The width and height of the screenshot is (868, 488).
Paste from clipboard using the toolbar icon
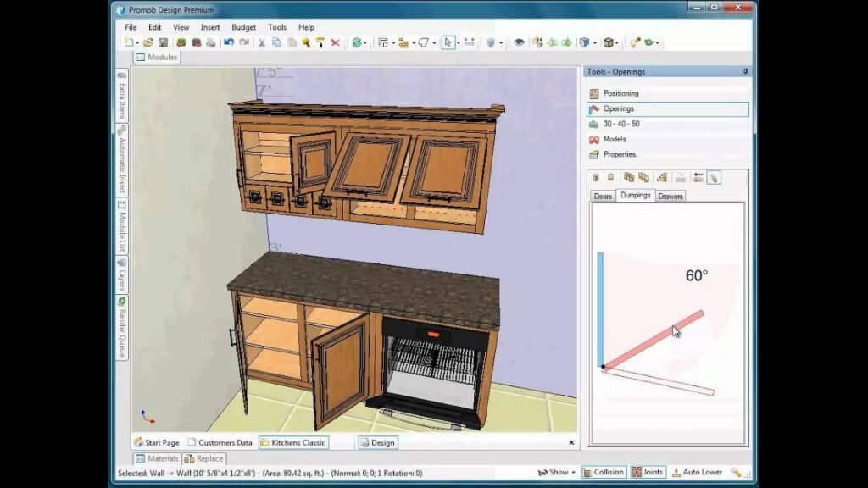click(292, 42)
